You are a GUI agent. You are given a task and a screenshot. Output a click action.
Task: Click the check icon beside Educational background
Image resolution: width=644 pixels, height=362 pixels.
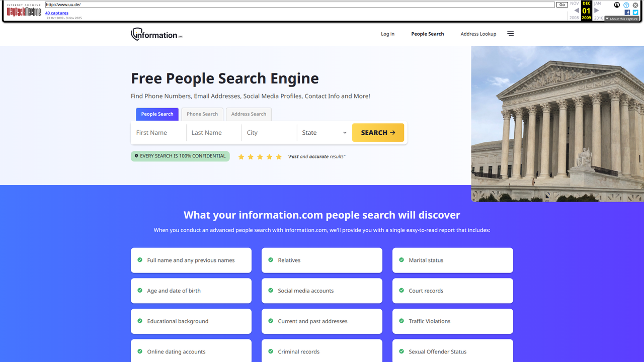tap(140, 321)
